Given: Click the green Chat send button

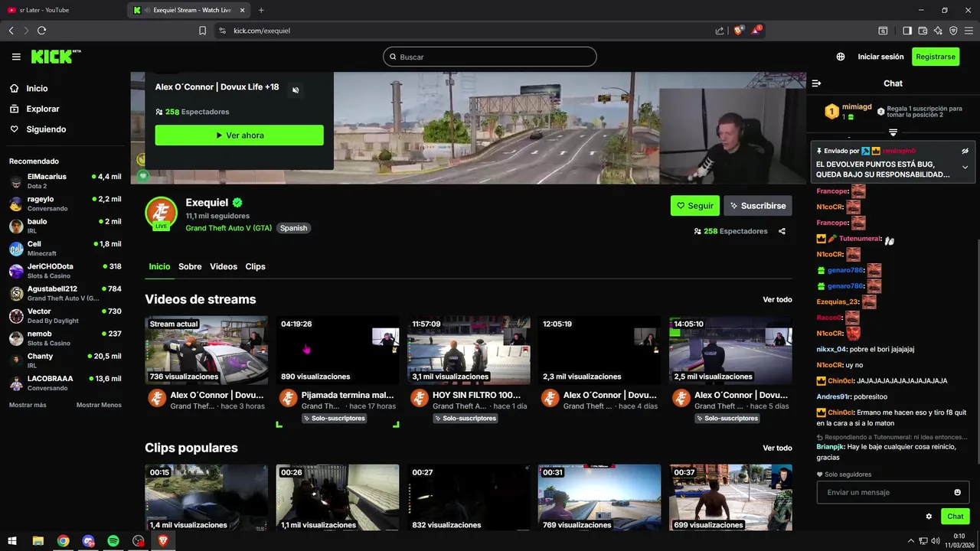Looking at the screenshot, I should coord(955,517).
